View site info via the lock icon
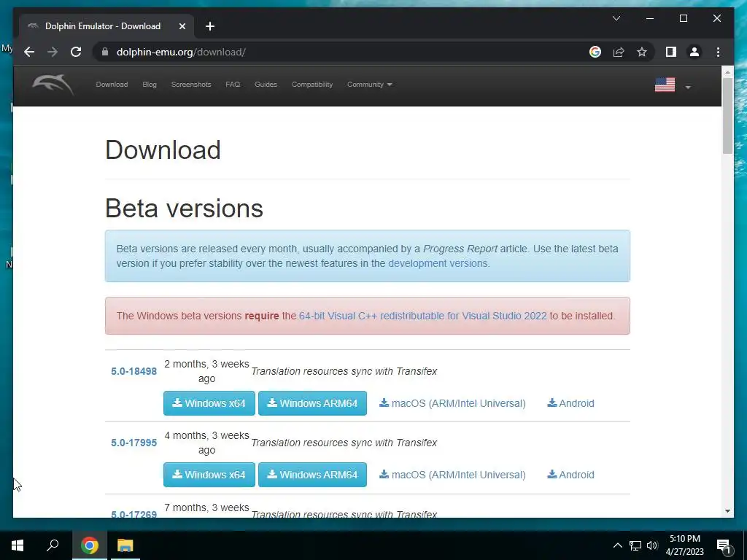This screenshot has width=747, height=560. 105,52
